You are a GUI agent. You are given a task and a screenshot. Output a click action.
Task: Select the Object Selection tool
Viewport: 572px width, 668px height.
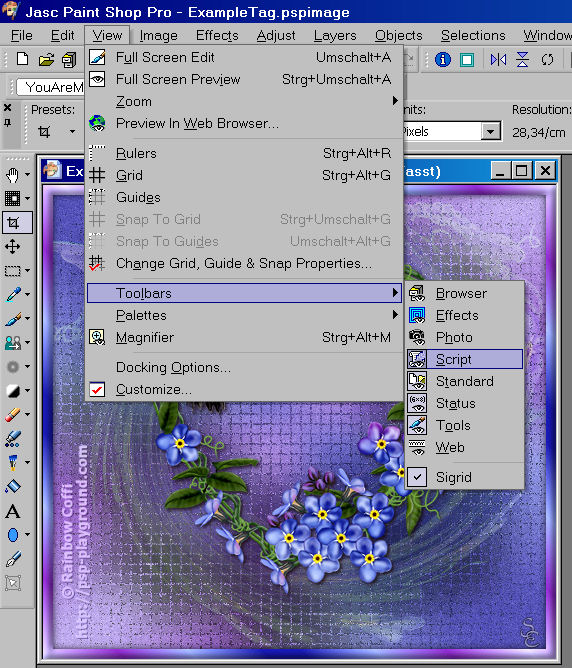(13, 582)
